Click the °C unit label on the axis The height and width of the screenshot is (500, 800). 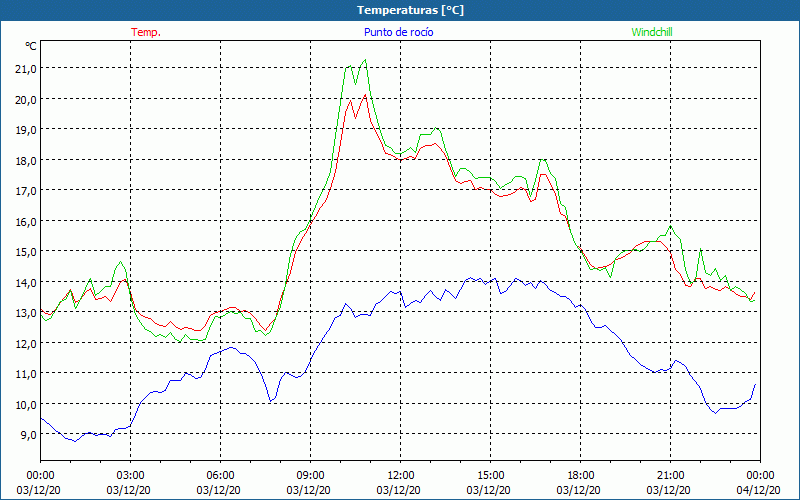31,46
